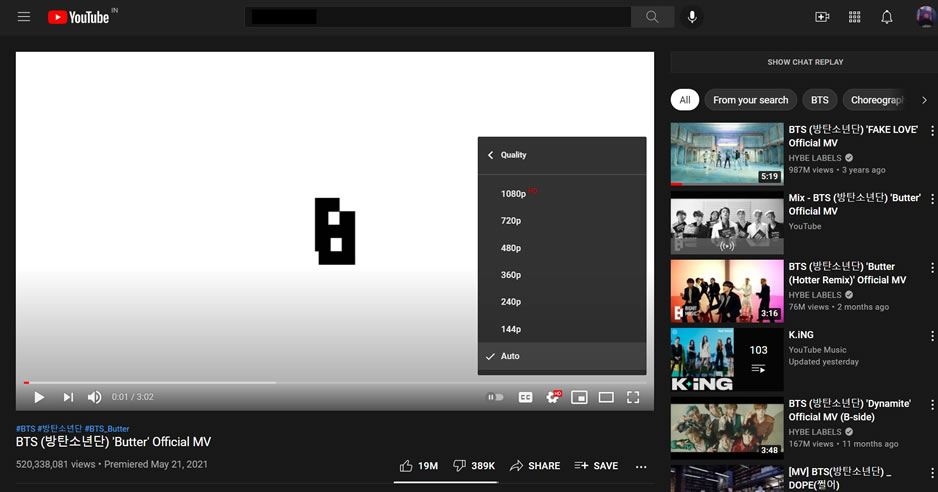Select 360p quality
The image size is (938, 492).
562,275
